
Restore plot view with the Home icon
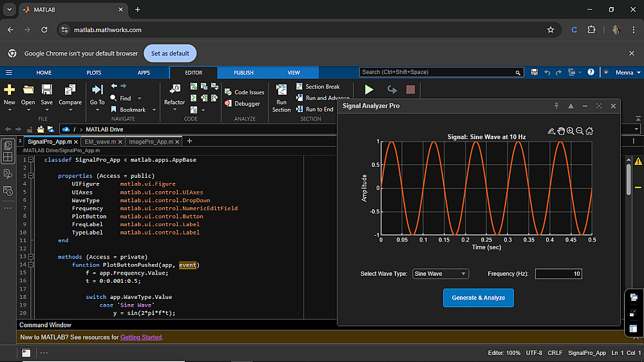[589, 131]
